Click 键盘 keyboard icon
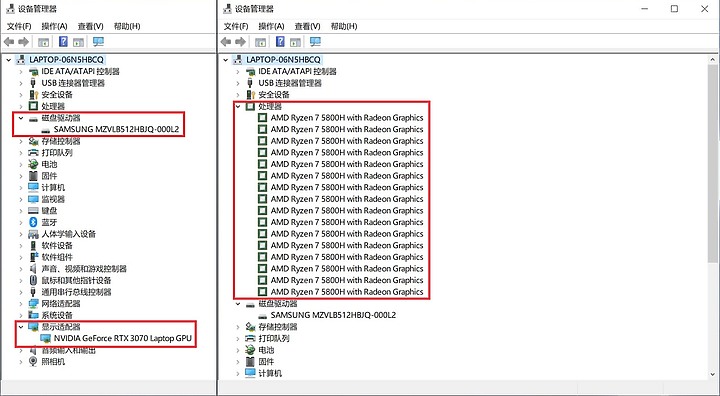Viewport: 720px width, 396px height. click(x=33, y=211)
